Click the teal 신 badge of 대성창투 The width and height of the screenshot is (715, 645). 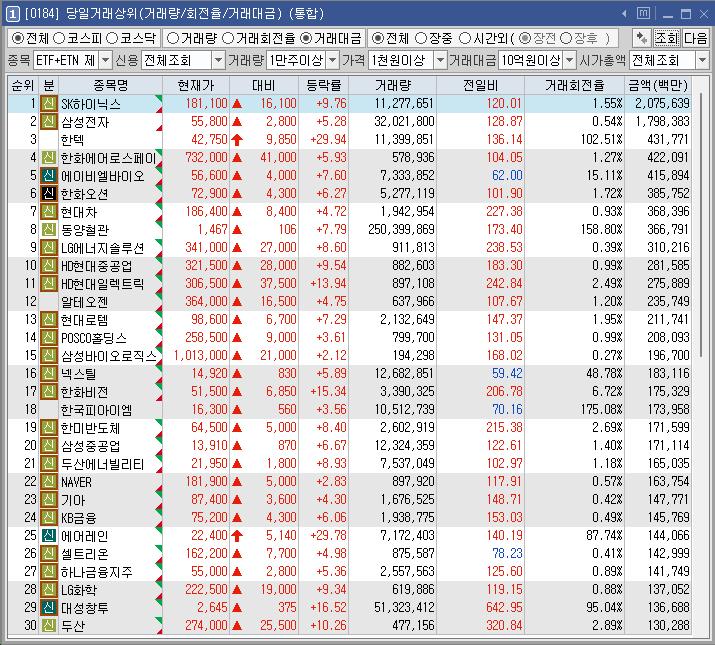(49, 608)
